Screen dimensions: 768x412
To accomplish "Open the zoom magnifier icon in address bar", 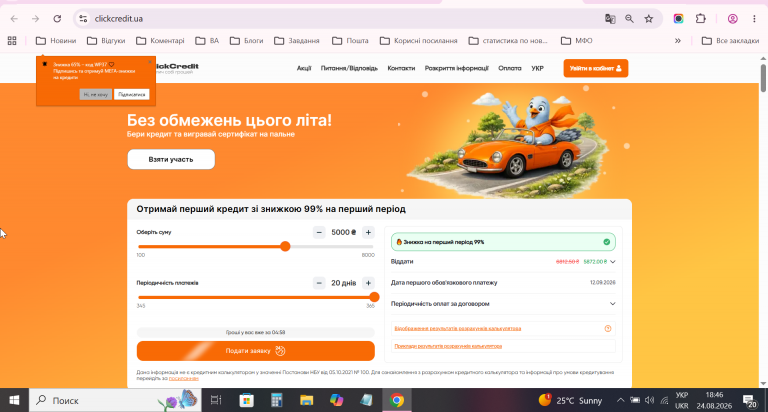I will pyautogui.click(x=629, y=19).
